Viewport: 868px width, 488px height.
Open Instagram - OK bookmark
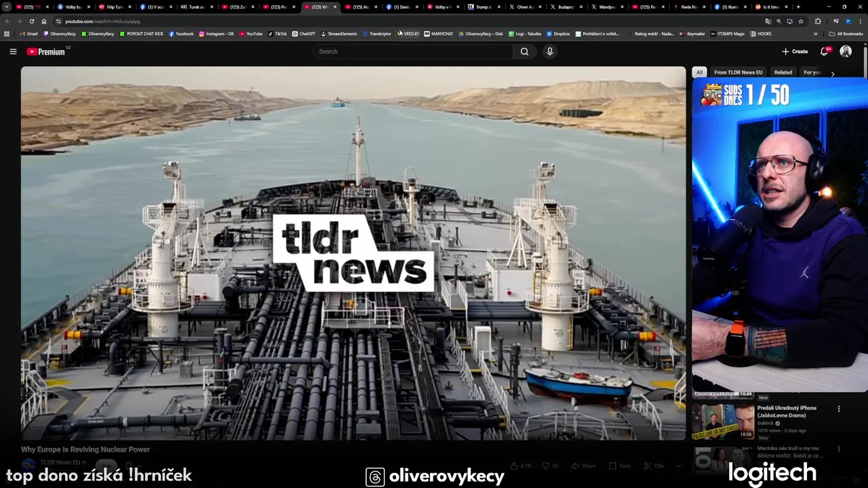[216, 34]
